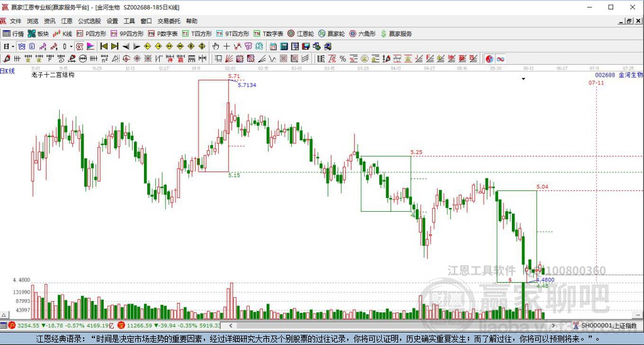Select the three parallel lines tool
644x345 pixels.
(305, 58)
